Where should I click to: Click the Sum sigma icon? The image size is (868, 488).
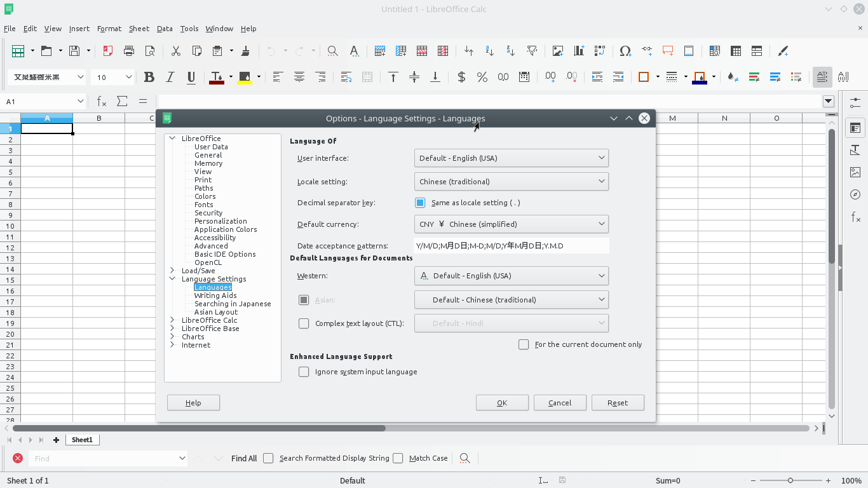tap(122, 101)
